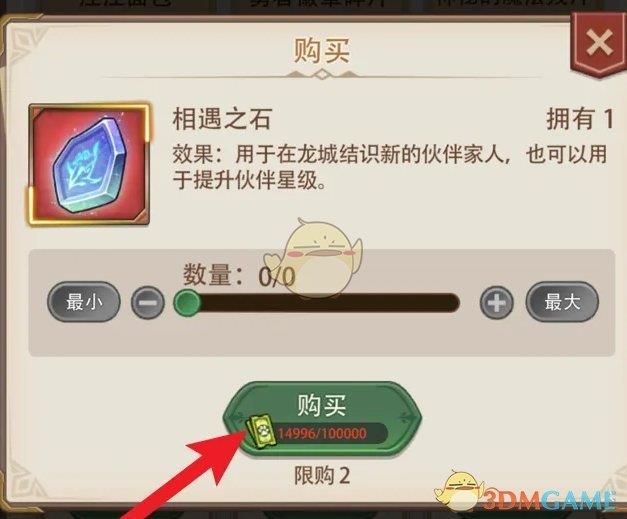
Task: Confirm purchase with green 购买 button
Action: click(x=322, y=418)
